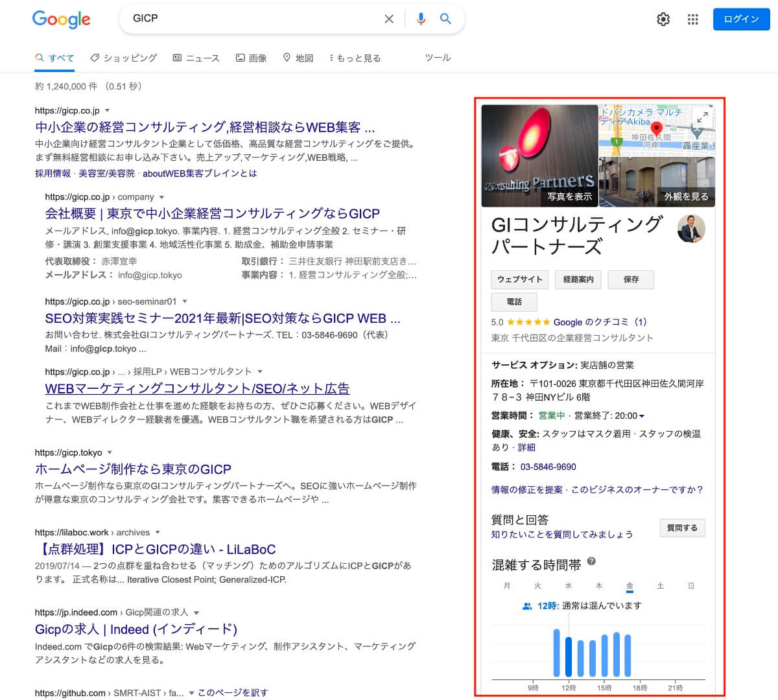This screenshot has height=700, width=778.
Task: Open dropdown arrow next to jp.indeed.com URL
Action: pyautogui.click(x=196, y=612)
